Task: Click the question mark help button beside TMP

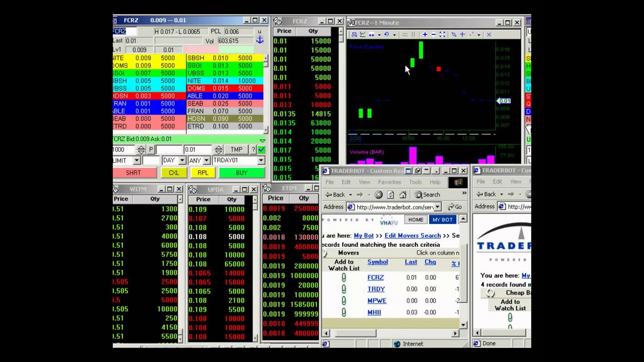Action: point(253,150)
